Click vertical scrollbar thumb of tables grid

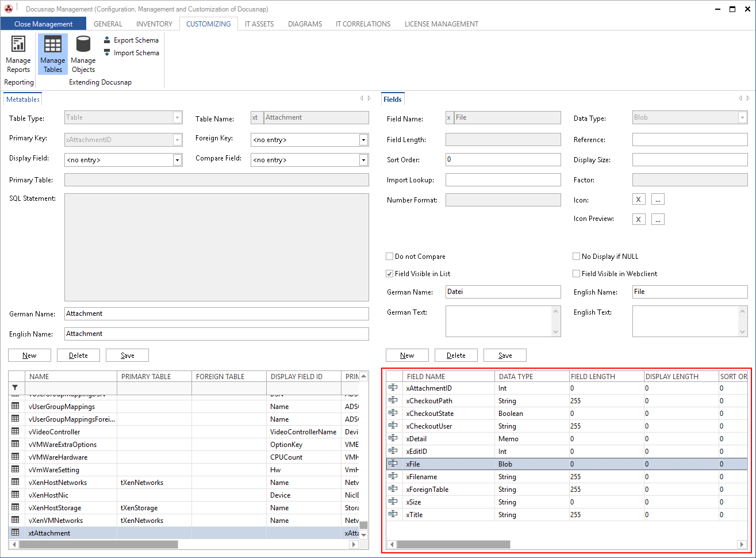click(x=363, y=525)
